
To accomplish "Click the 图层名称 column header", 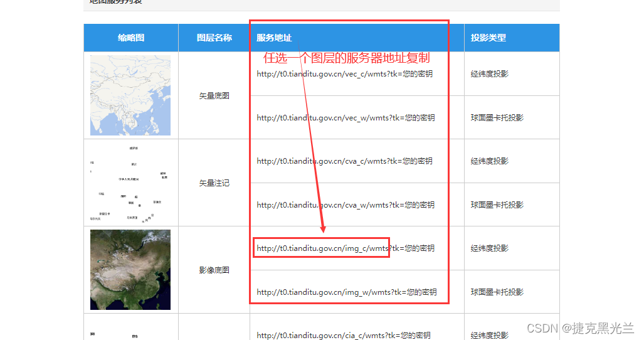I will 214,38.
